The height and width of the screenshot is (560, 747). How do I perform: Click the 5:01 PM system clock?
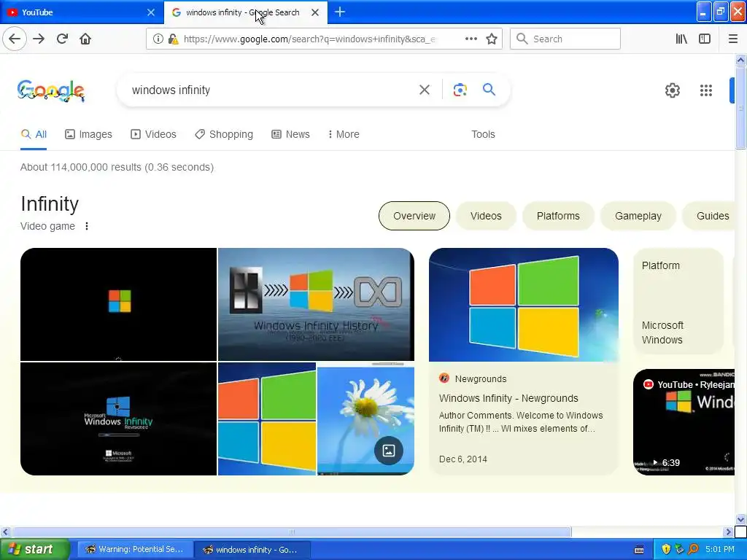coord(720,550)
